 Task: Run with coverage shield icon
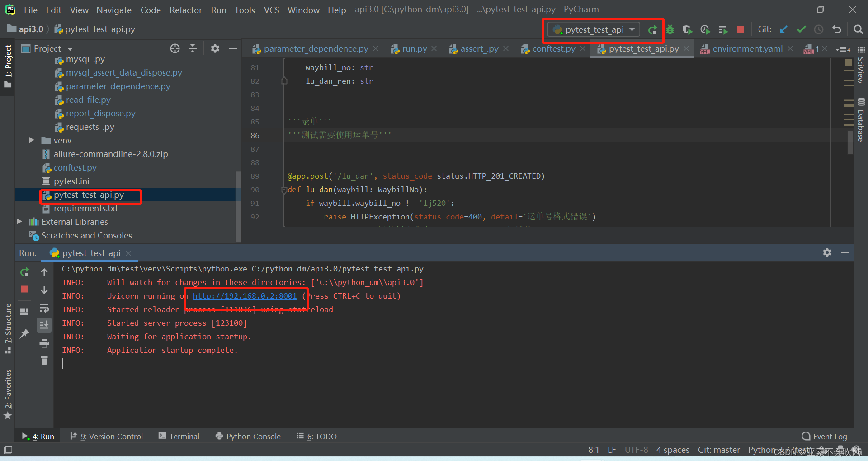(687, 30)
